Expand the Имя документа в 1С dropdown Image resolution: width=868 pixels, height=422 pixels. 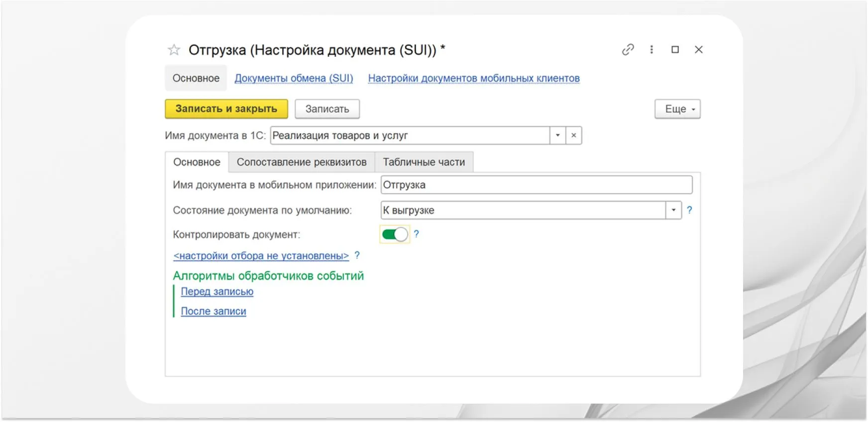click(x=557, y=135)
